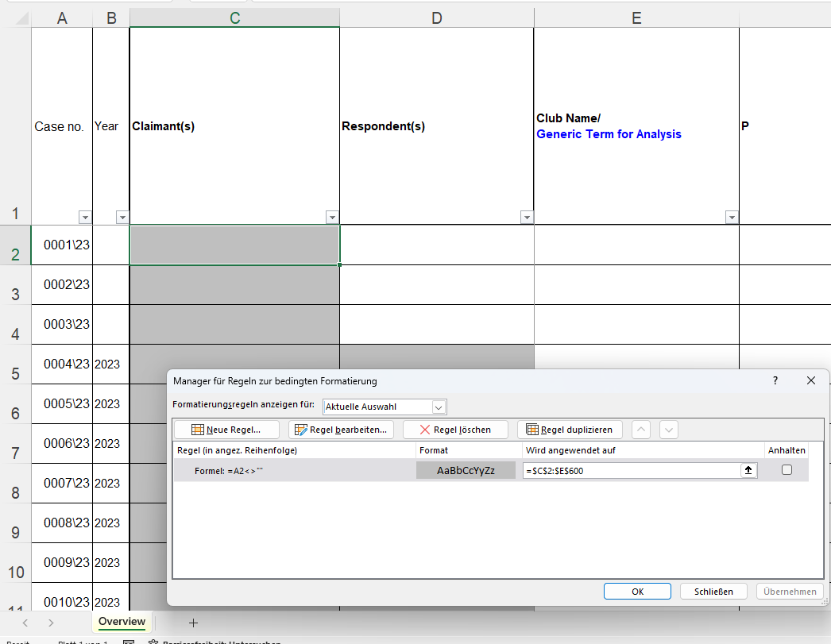Confirm the dialog with OK
The height and width of the screenshot is (644, 831).
(637, 592)
